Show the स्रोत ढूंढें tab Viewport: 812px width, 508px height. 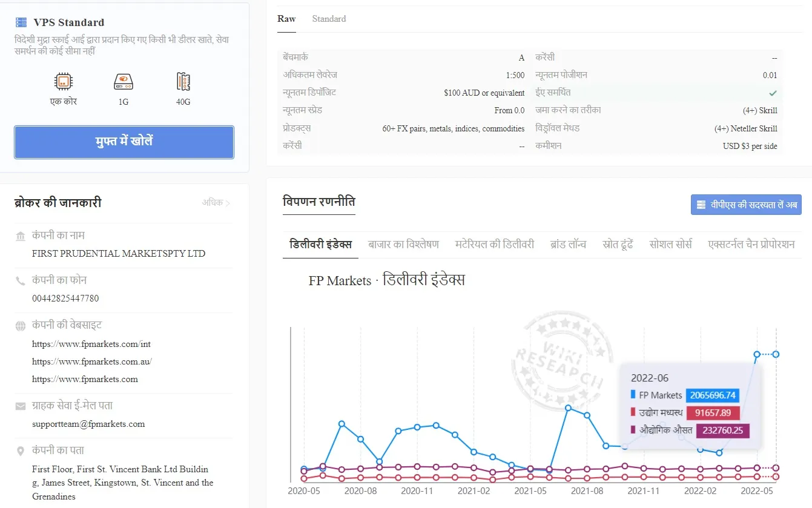(x=618, y=245)
